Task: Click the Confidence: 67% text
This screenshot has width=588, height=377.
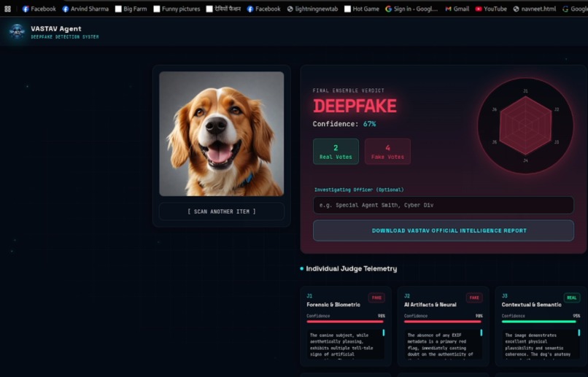Action: pyautogui.click(x=344, y=124)
